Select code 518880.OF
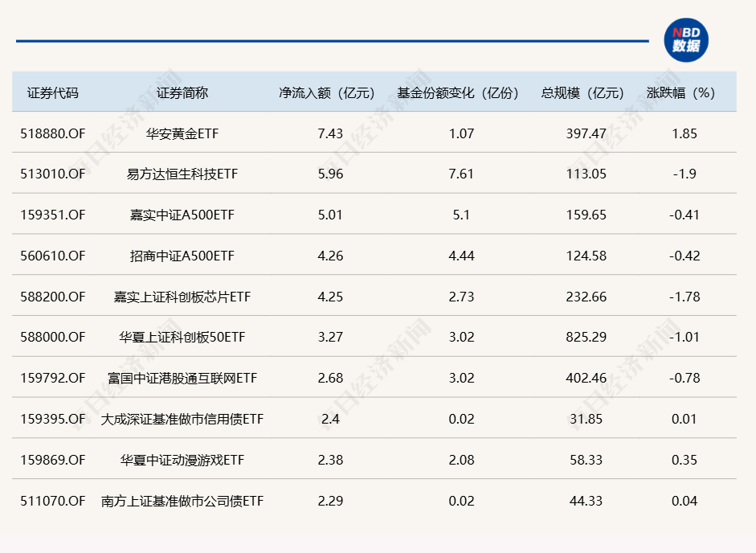This screenshot has height=553, width=756. (x=52, y=133)
